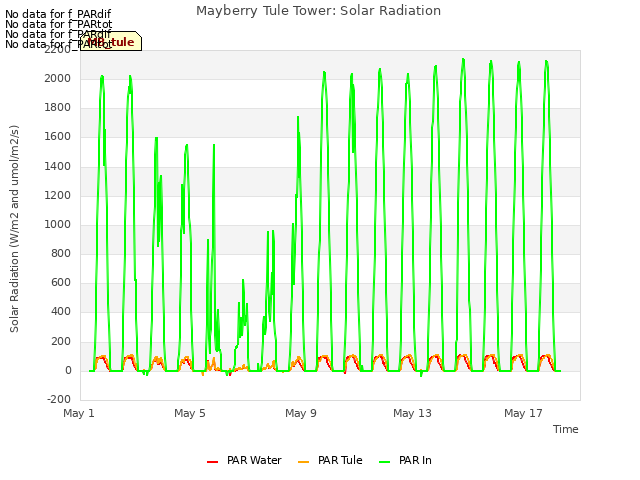Viewport: 640px width, 480px height.
Task: Click the 'May 1' x-axis label
Action: [79, 413]
